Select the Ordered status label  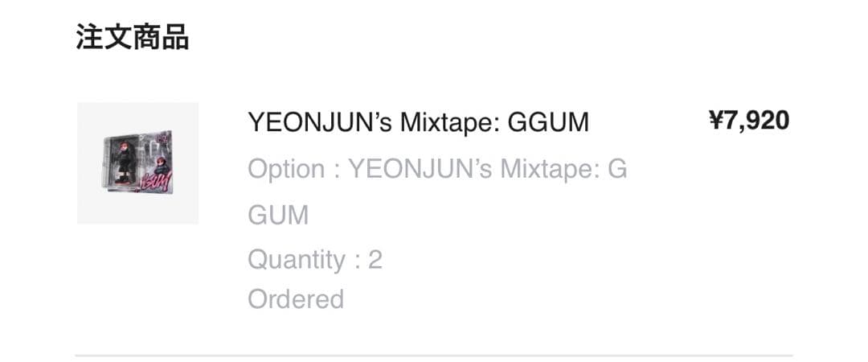click(x=296, y=298)
